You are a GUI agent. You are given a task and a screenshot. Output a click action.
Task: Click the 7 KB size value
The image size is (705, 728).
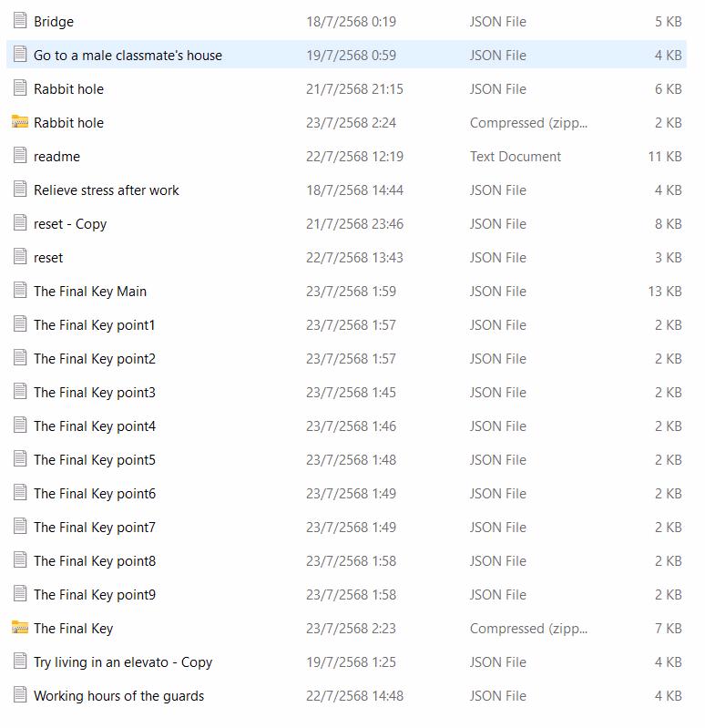click(x=669, y=628)
